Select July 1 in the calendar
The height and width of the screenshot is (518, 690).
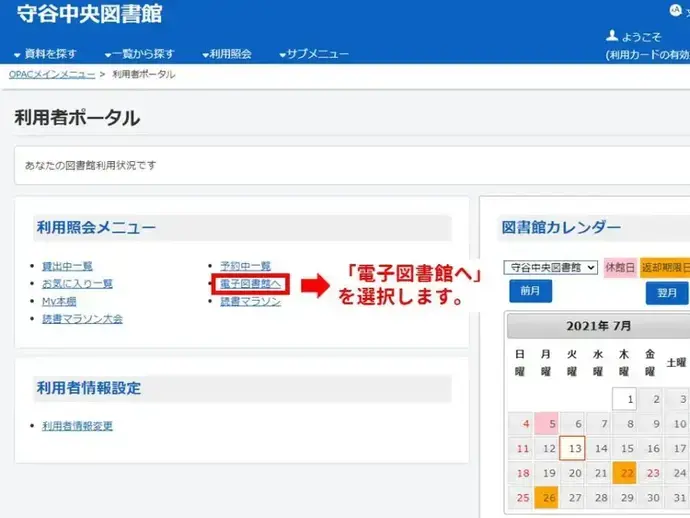(x=624, y=399)
